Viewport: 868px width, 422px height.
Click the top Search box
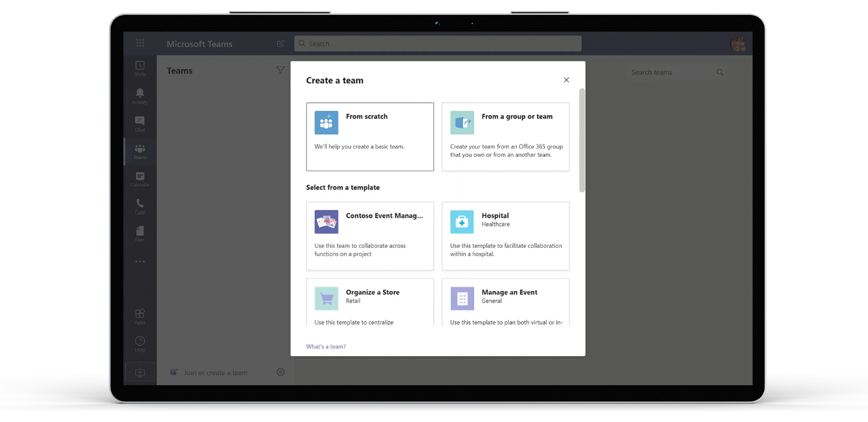point(438,44)
